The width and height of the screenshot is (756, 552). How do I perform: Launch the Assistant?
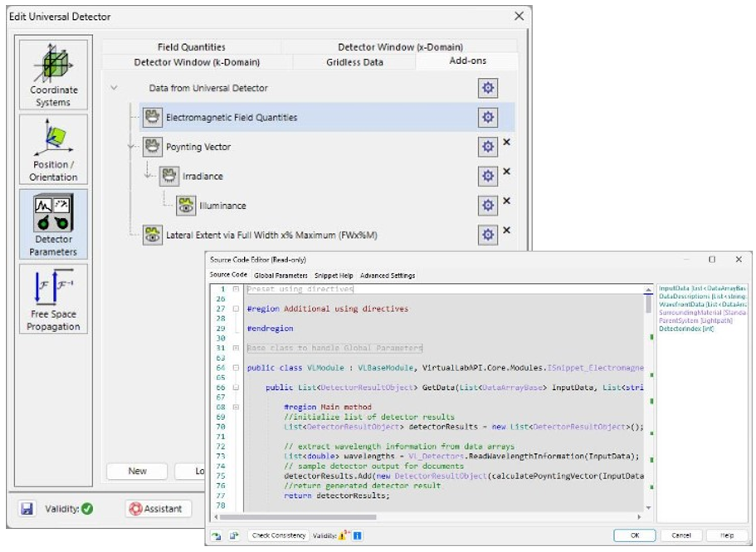159,509
